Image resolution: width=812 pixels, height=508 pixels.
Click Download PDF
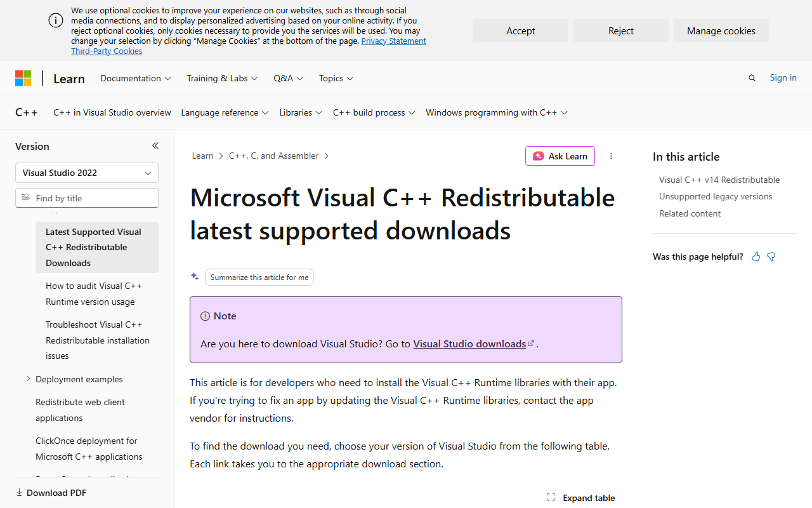tap(51, 493)
